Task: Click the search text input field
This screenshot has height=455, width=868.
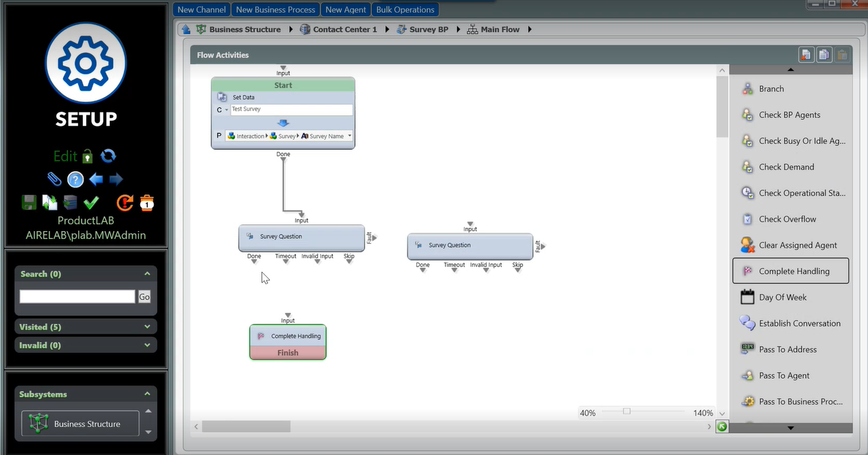Action: click(77, 296)
